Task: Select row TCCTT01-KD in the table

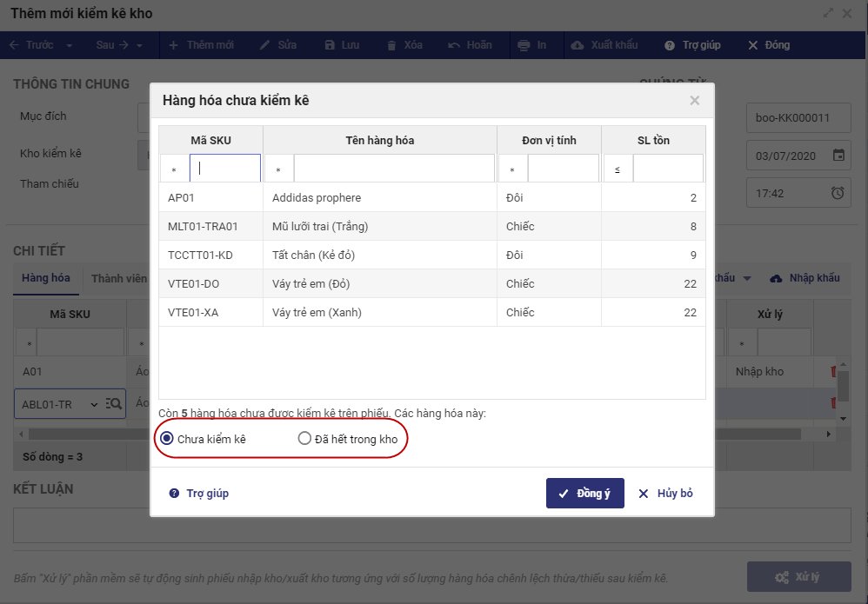Action: [431, 255]
